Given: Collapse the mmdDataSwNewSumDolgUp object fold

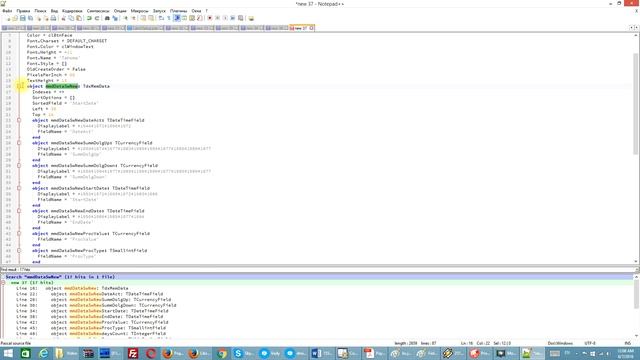Looking at the screenshot, I should (19, 143).
